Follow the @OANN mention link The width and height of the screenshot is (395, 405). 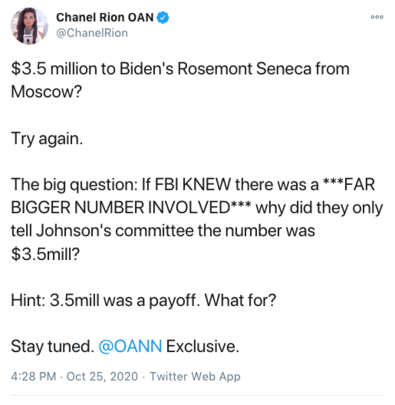tap(130, 346)
